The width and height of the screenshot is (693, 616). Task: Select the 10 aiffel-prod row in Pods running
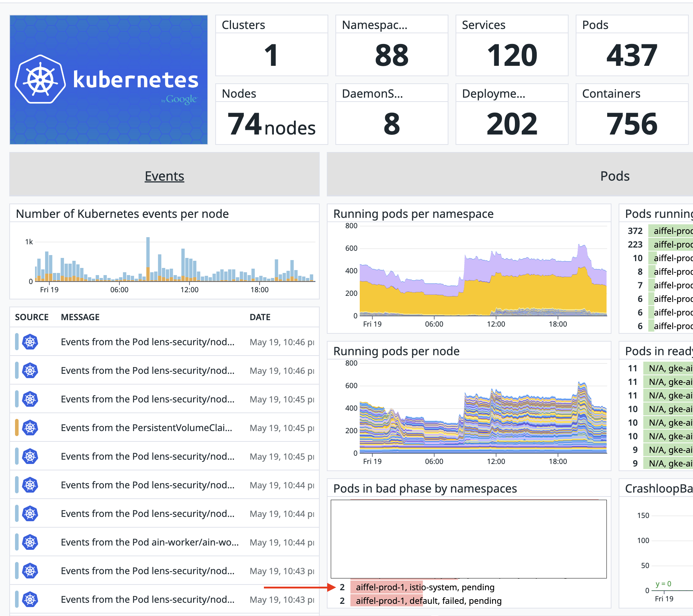point(660,258)
